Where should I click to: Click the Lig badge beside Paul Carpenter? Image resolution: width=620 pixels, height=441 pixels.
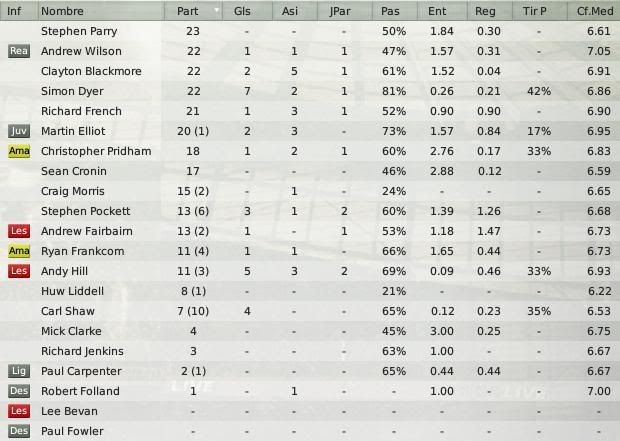(x=19, y=371)
